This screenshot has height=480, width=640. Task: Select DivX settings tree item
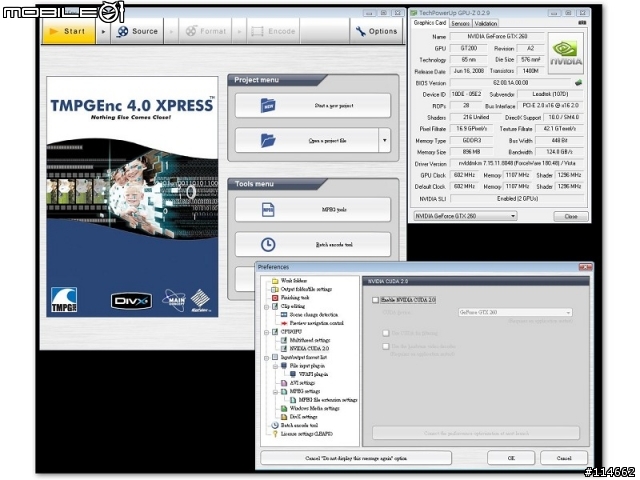click(x=303, y=417)
